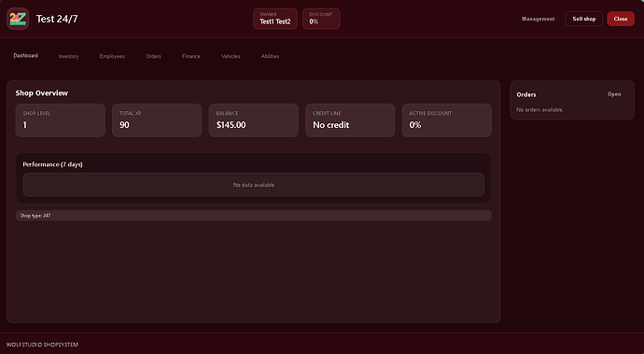The image size is (644, 354).
Task: Open orders via the Open link
Action: [x=614, y=94]
